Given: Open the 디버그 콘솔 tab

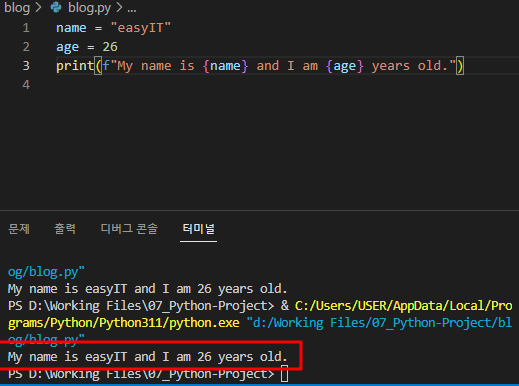Looking at the screenshot, I should (129, 229).
